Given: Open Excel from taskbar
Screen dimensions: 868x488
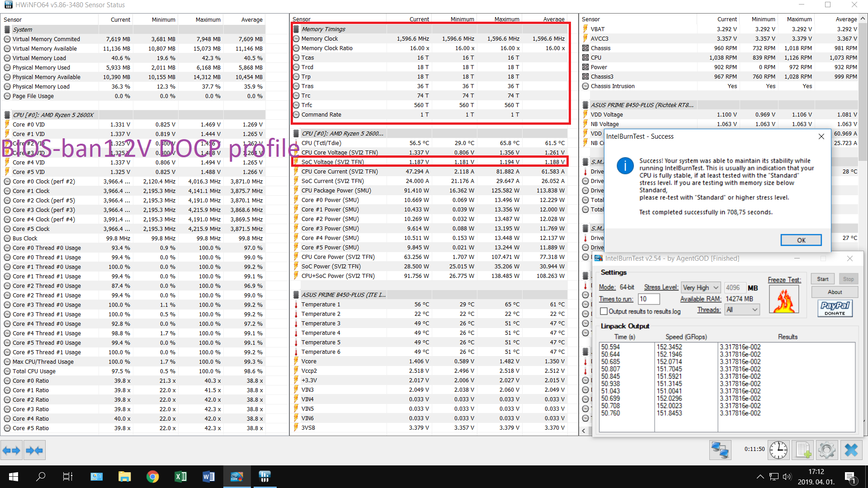Looking at the screenshot, I should (181, 477).
